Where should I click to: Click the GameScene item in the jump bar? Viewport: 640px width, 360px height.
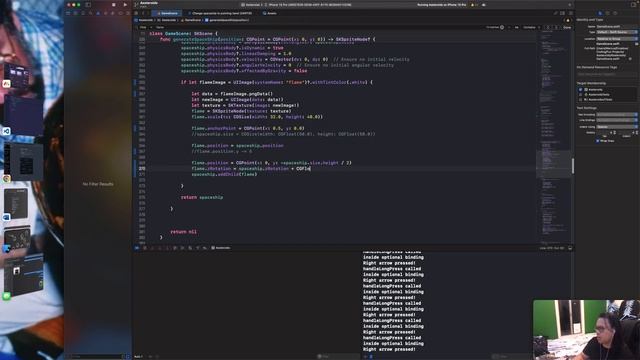(191, 20)
